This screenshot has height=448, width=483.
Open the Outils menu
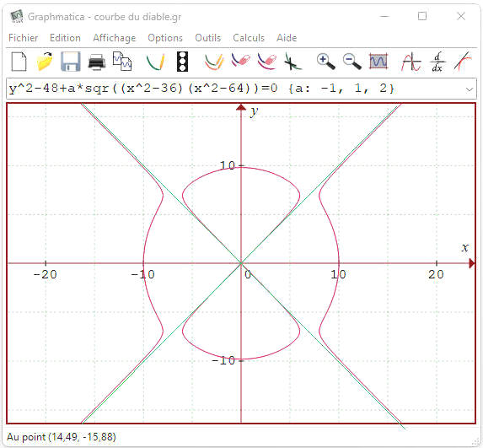point(208,38)
